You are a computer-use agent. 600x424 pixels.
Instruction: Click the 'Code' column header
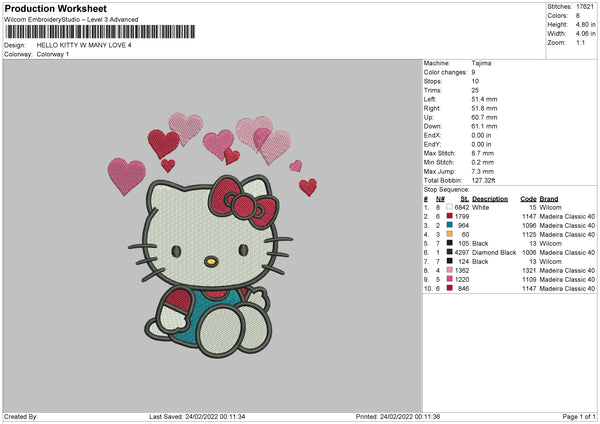[x=528, y=199]
